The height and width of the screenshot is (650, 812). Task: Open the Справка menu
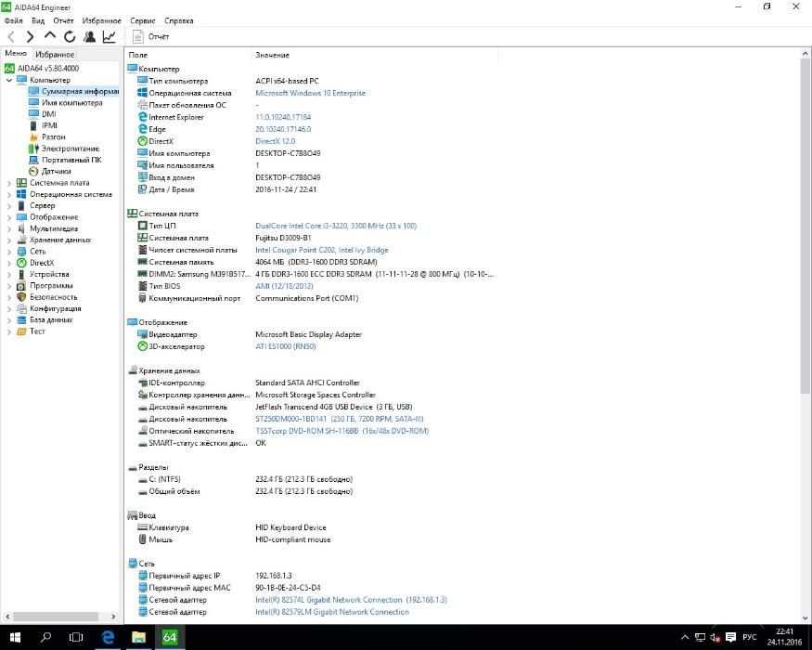click(x=179, y=20)
